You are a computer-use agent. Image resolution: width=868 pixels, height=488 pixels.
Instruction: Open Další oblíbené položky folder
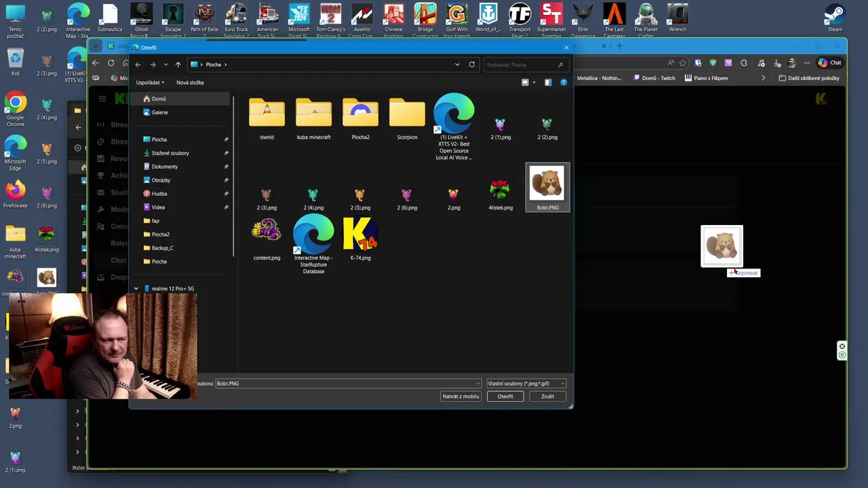809,78
